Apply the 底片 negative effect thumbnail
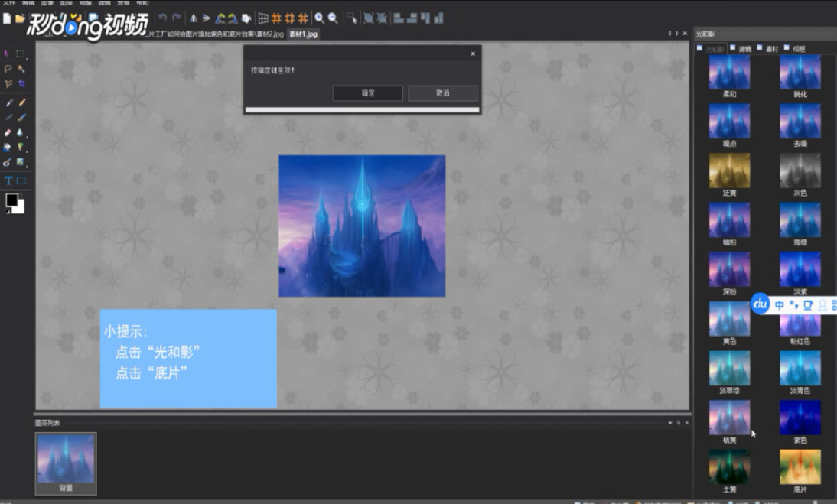Image resolution: width=837 pixels, height=504 pixels. pyautogui.click(x=800, y=467)
